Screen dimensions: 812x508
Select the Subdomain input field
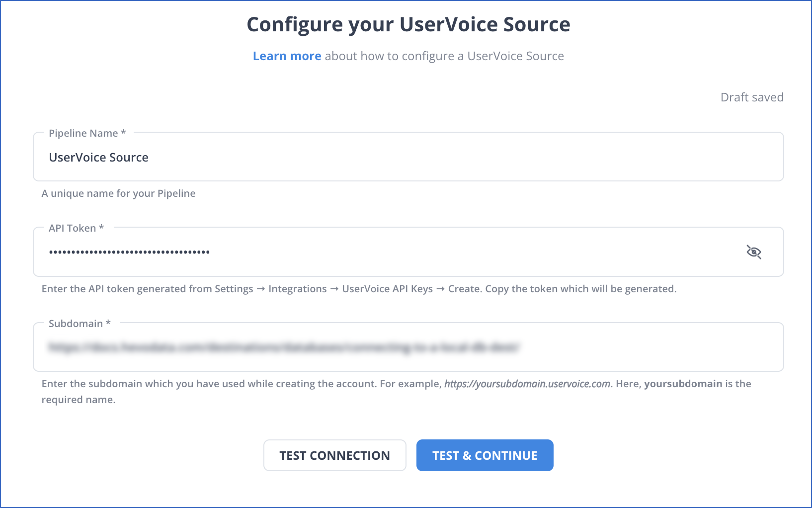point(408,347)
